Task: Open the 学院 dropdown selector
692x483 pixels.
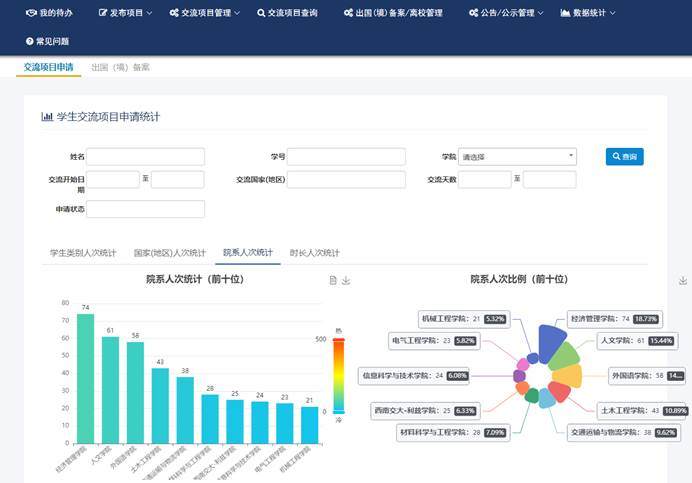Action: point(517,157)
